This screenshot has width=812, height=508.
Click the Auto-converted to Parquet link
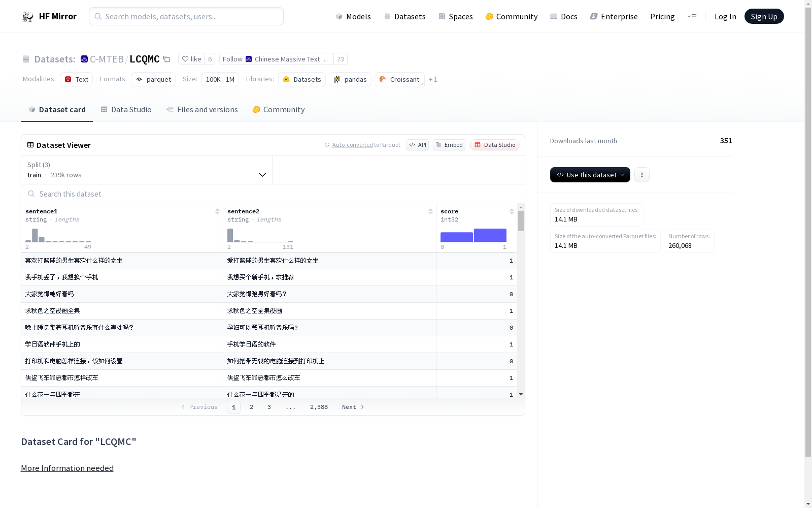[x=363, y=145]
